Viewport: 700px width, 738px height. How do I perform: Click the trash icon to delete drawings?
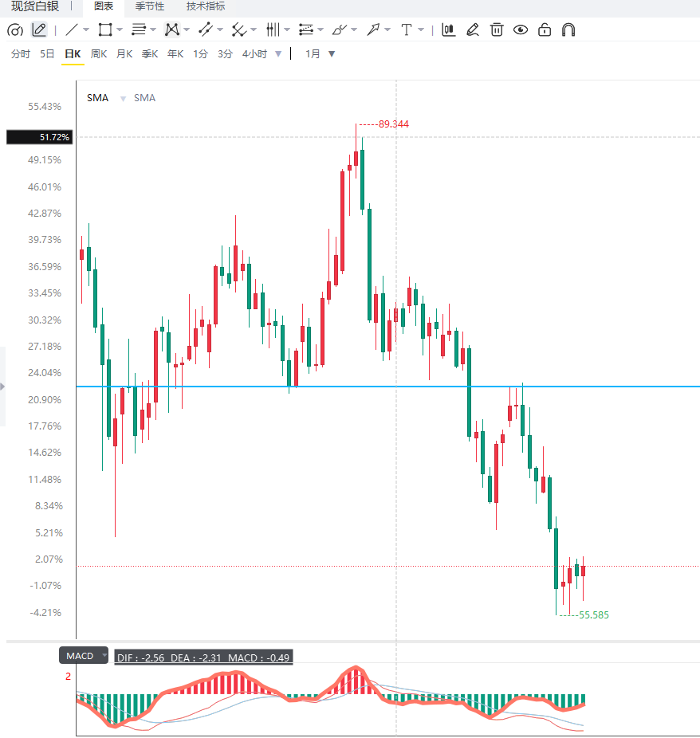[x=497, y=30]
